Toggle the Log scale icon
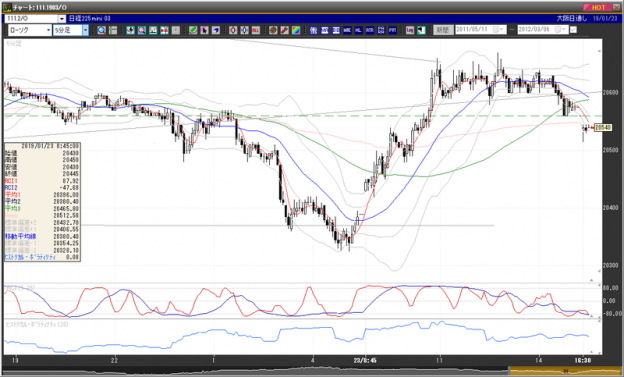This screenshot has width=624, height=377. click(410, 30)
